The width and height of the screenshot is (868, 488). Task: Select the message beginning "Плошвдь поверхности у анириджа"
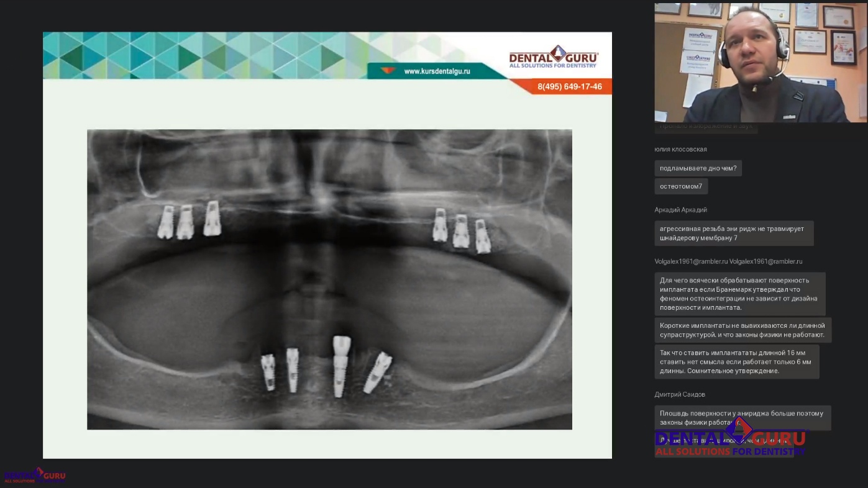coord(742,417)
